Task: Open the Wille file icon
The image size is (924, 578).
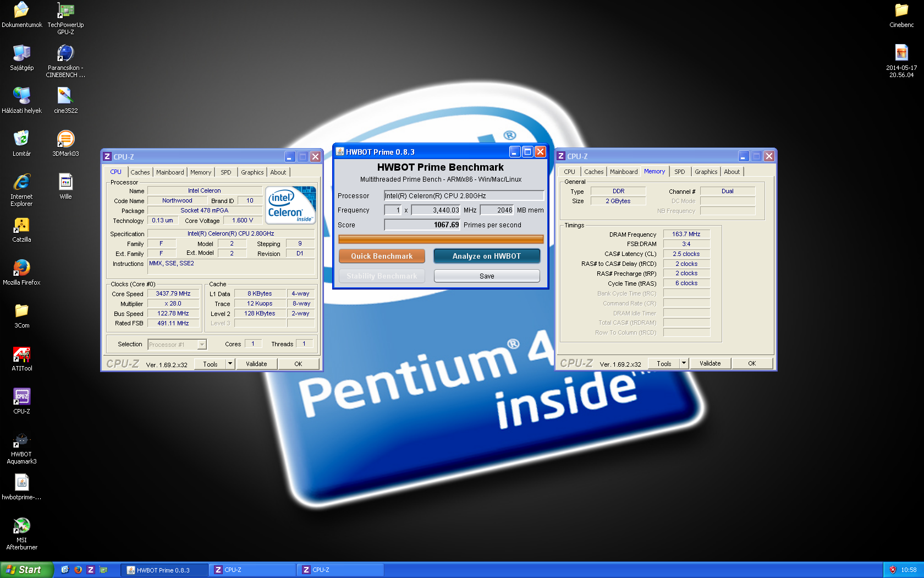Action: click(65, 187)
